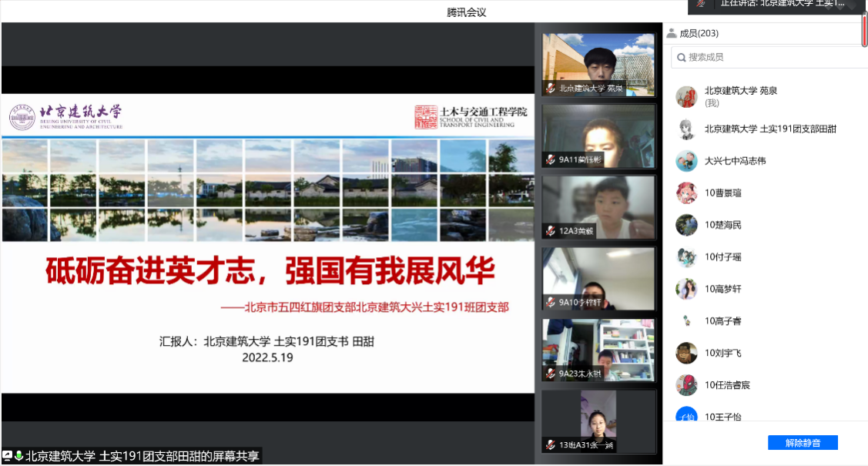Click the screen share icon at bottom left
Image resolution: width=868 pixels, height=466 pixels.
pyautogui.click(x=8, y=456)
